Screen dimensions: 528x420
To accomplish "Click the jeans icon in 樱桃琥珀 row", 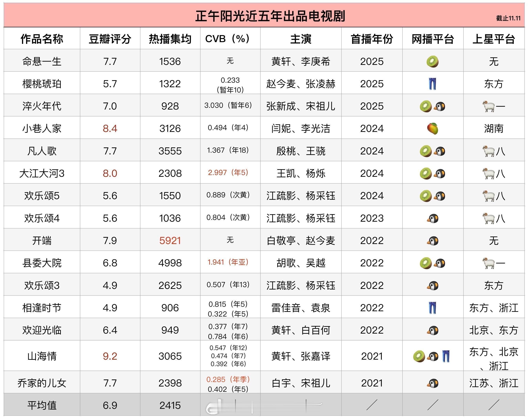I will [432, 84].
